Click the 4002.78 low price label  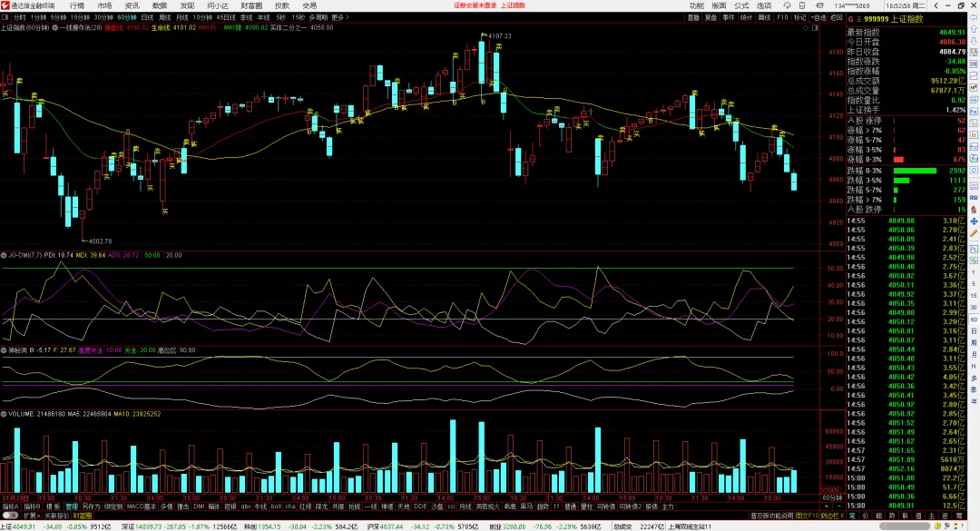coord(100,241)
